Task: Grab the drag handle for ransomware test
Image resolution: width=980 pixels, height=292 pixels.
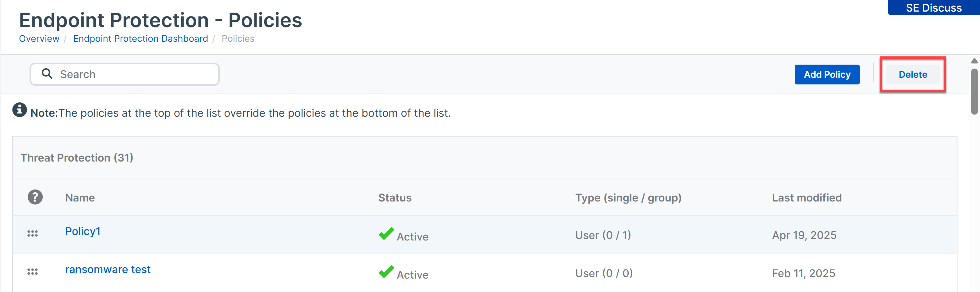Action: [32, 272]
